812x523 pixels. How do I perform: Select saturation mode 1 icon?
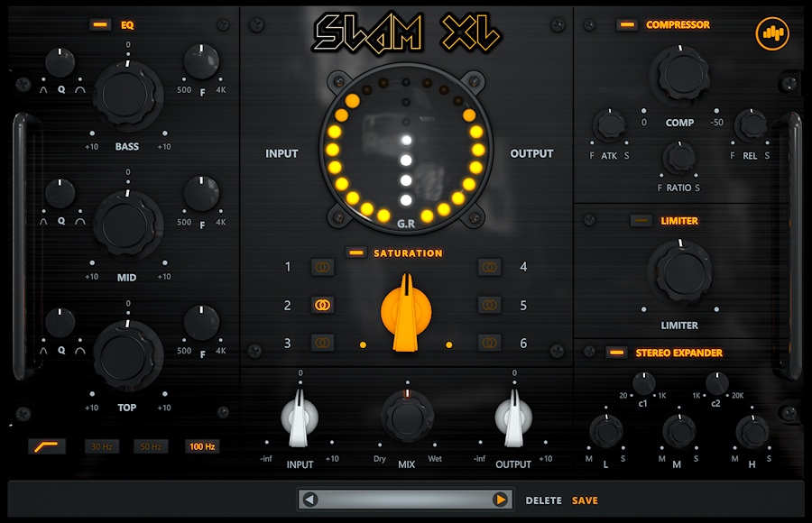322,267
